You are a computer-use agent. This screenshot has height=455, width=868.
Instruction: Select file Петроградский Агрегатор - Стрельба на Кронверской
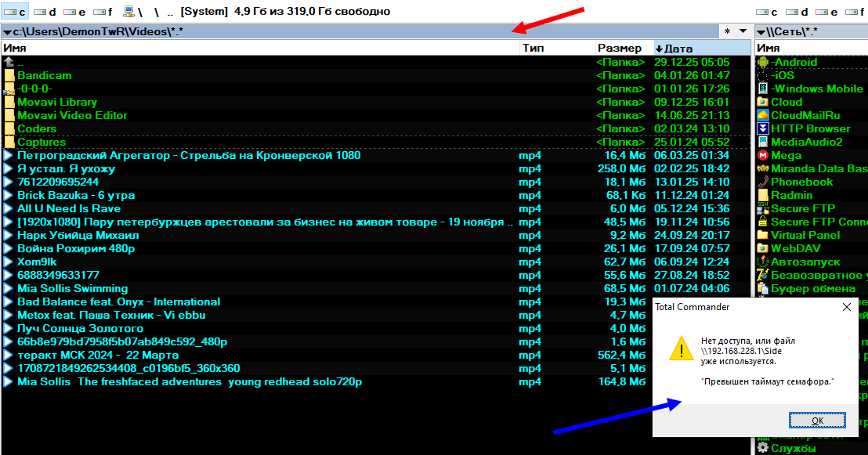pos(189,156)
